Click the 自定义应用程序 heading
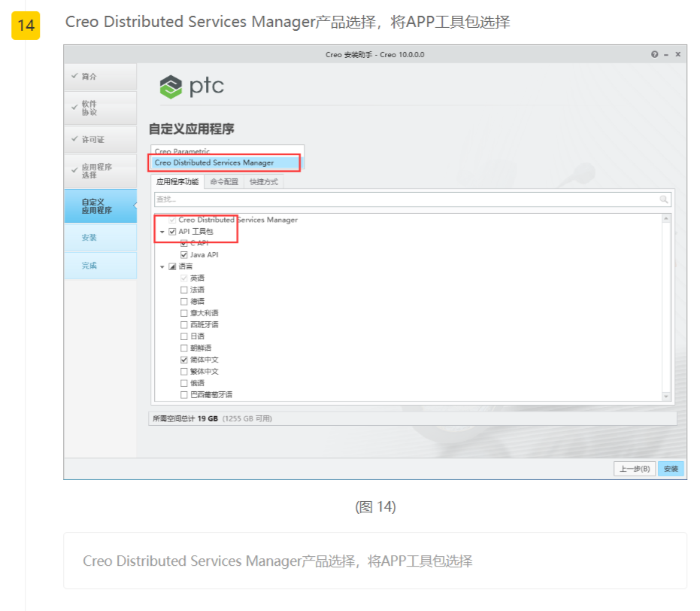This screenshot has height=611, width=700. [191, 129]
